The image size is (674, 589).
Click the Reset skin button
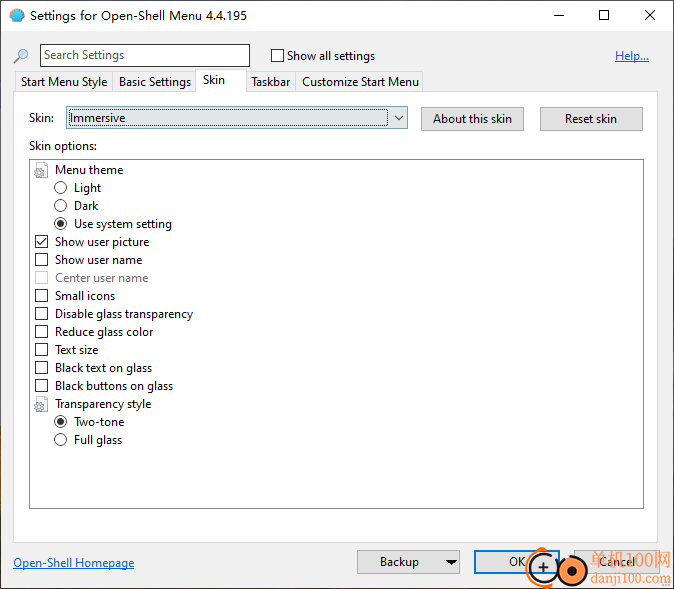[591, 119]
